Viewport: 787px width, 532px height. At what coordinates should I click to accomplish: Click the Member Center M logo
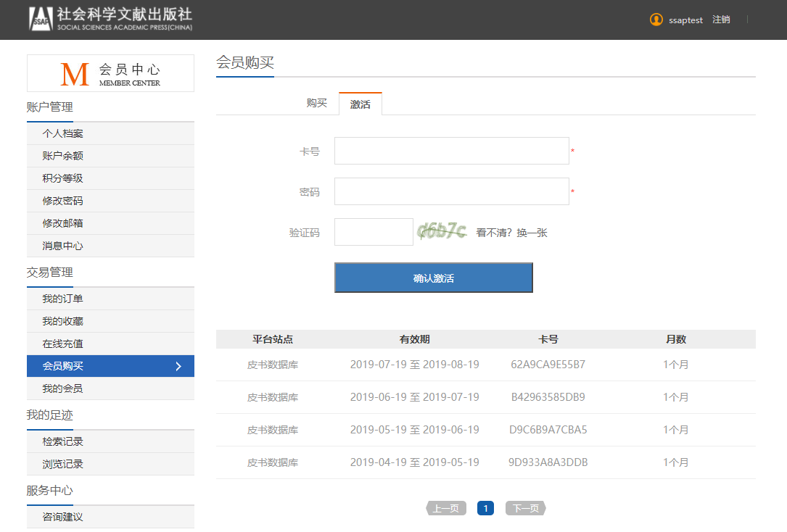[x=75, y=73]
